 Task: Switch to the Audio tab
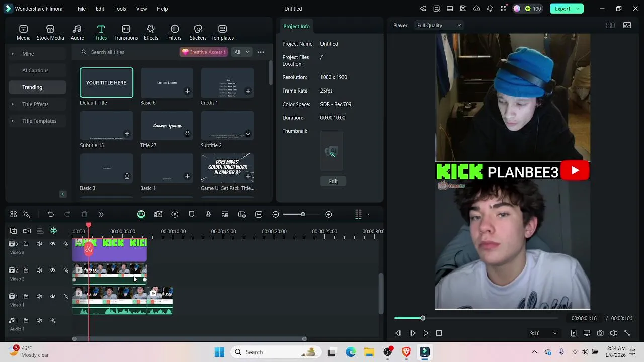click(x=77, y=33)
